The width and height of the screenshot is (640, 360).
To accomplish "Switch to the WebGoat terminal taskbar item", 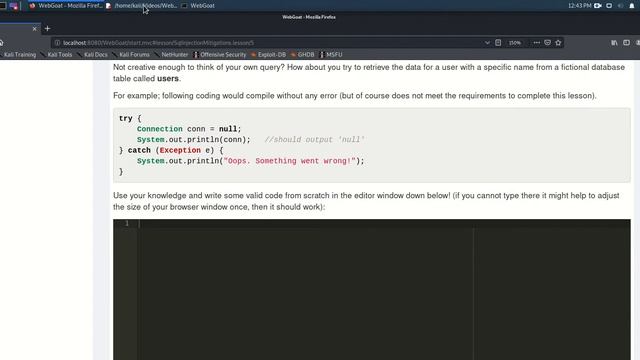I will 198,6.
